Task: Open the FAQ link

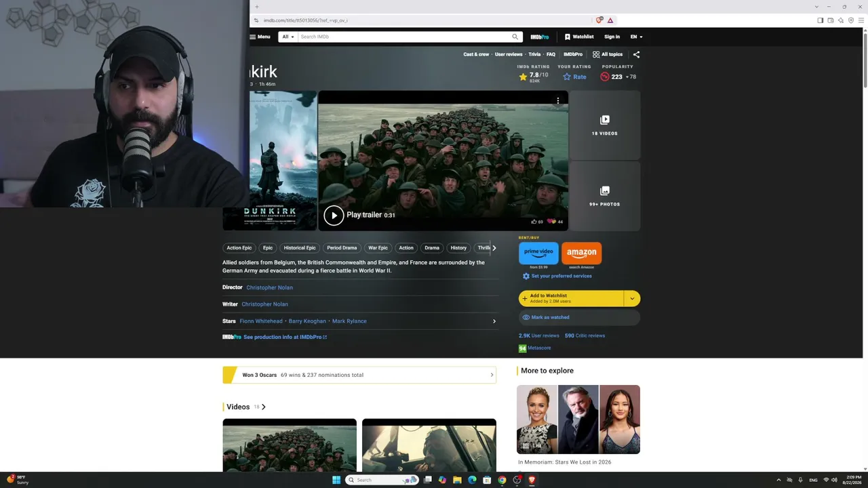Action: [551, 54]
